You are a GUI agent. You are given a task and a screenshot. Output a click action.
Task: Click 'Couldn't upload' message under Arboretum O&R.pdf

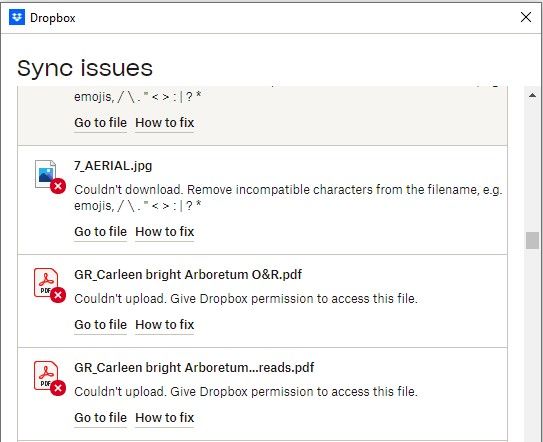tap(246, 299)
